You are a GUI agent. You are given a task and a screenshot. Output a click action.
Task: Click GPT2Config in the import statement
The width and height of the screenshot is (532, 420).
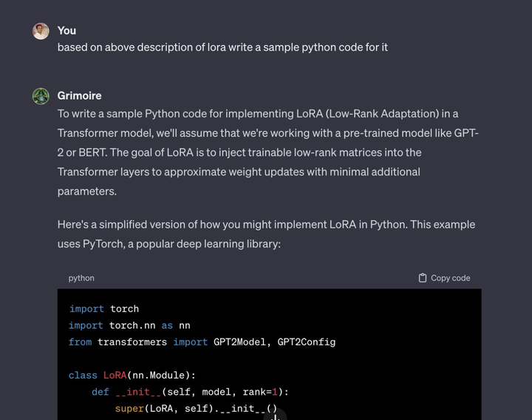click(306, 342)
